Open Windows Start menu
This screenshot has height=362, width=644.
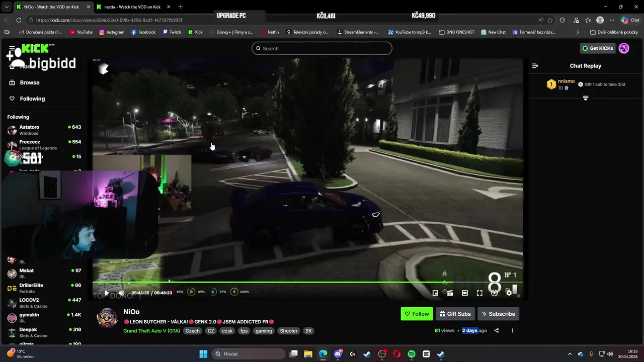click(203, 354)
